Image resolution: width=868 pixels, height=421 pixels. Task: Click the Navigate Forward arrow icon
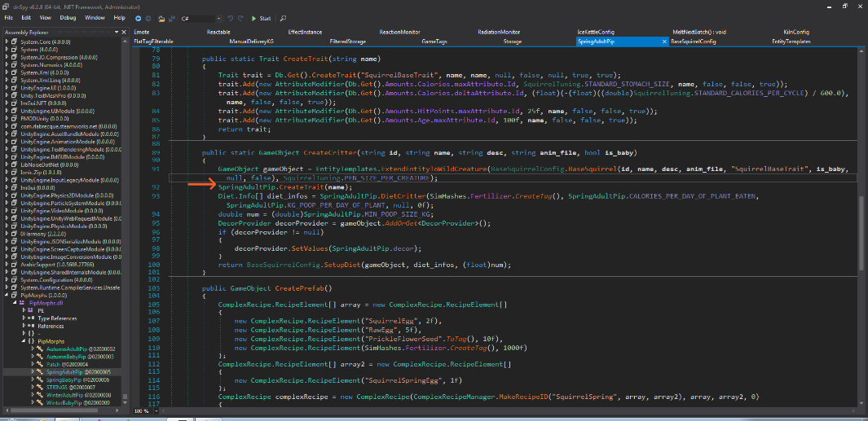click(x=147, y=18)
